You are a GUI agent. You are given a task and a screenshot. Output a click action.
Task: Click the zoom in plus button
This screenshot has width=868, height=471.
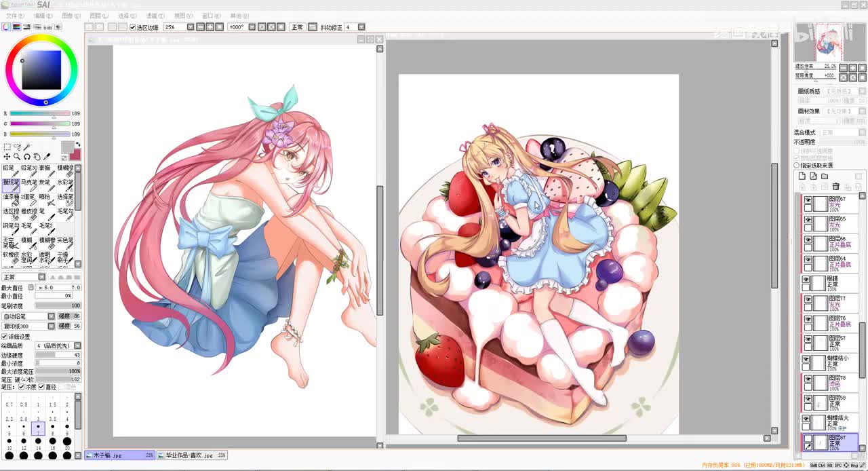coord(210,27)
